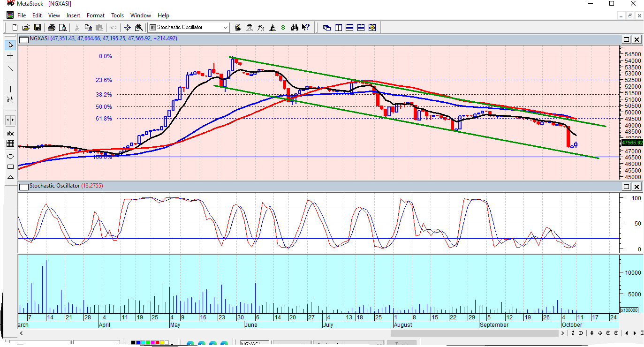Open the Explorer detective icon
The image size is (644, 347).
[x=250, y=28]
